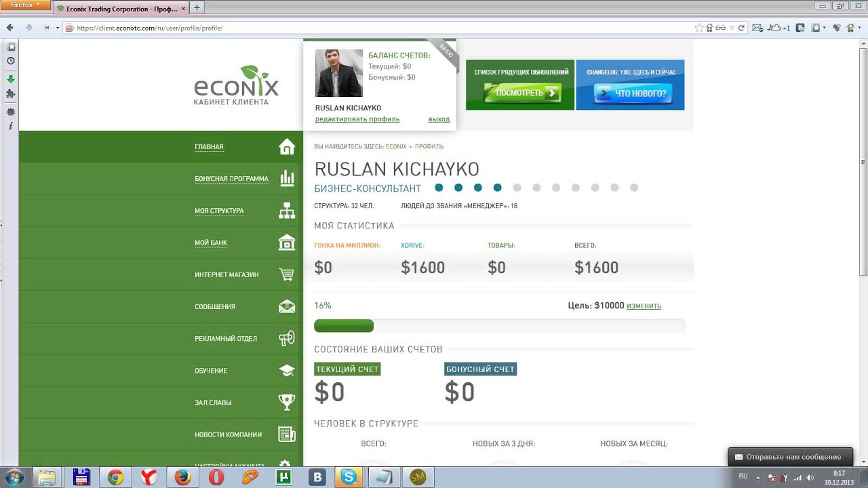Click the browser forward arrow
868x488 pixels.
point(28,28)
